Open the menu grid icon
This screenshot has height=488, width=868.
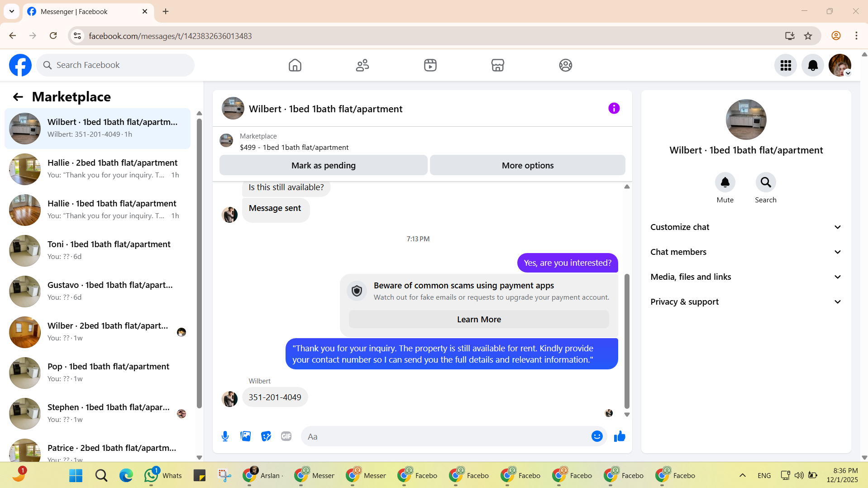pyautogui.click(x=786, y=65)
